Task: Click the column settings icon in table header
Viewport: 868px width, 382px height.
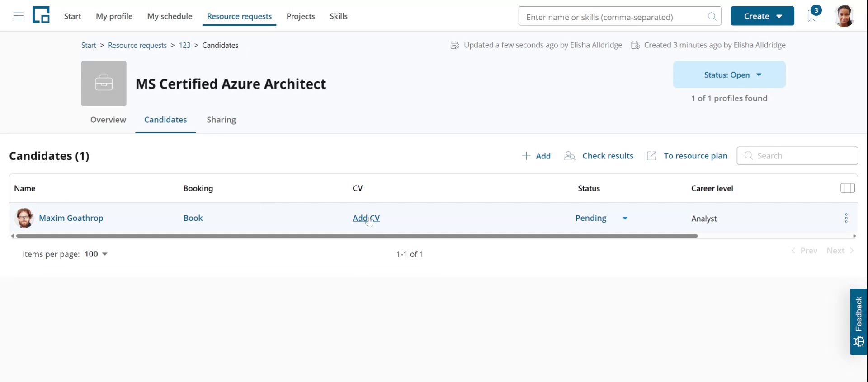Action: click(x=847, y=188)
